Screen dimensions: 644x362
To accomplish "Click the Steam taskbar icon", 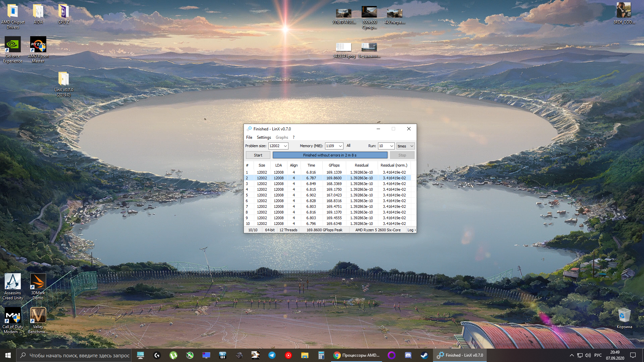I will [x=424, y=355].
